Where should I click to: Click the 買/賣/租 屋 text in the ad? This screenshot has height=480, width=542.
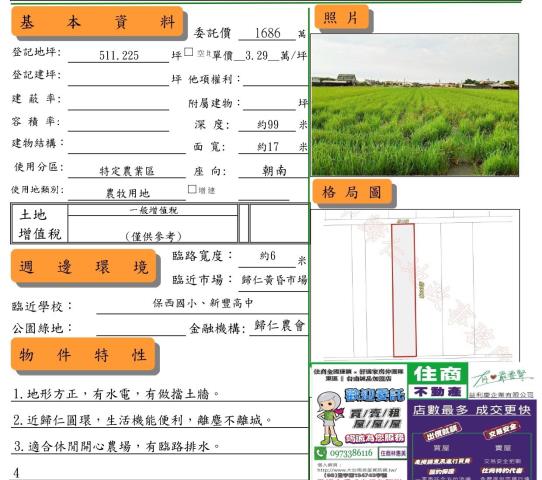pyautogui.click(x=375, y=418)
